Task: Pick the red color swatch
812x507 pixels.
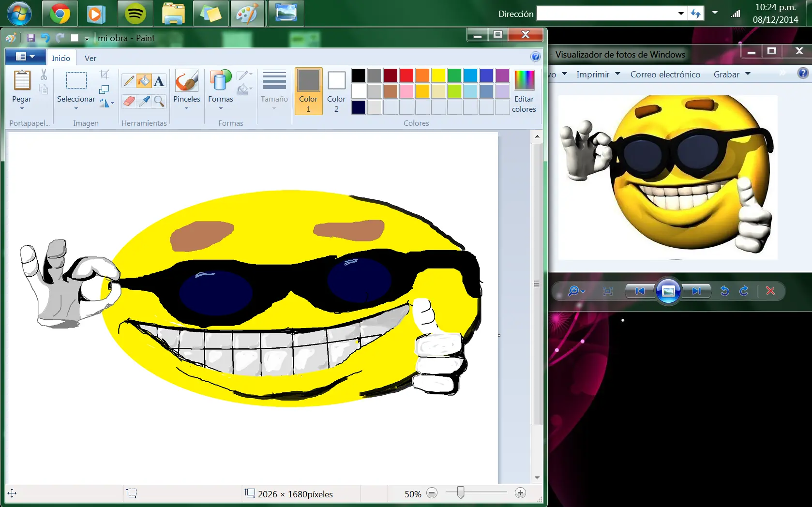Action: pos(406,75)
